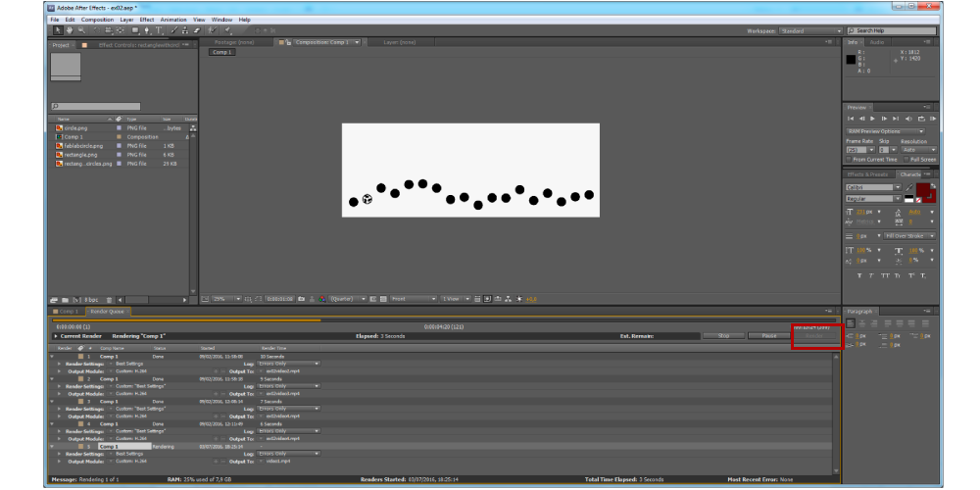Click the Project panel search field
The height and width of the screenshot is (490, 980).
(x=96, y=106)
